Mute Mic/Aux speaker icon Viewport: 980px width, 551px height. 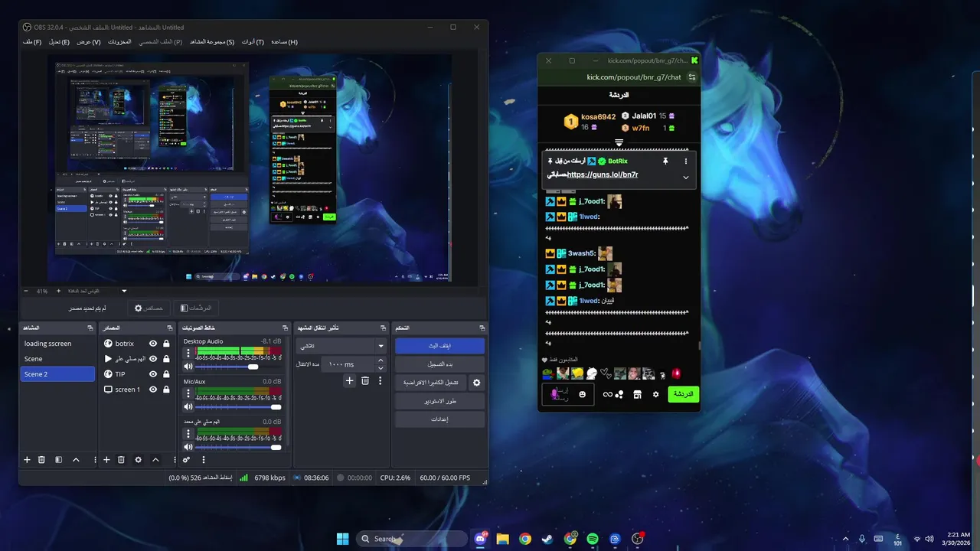pos(188,406)
